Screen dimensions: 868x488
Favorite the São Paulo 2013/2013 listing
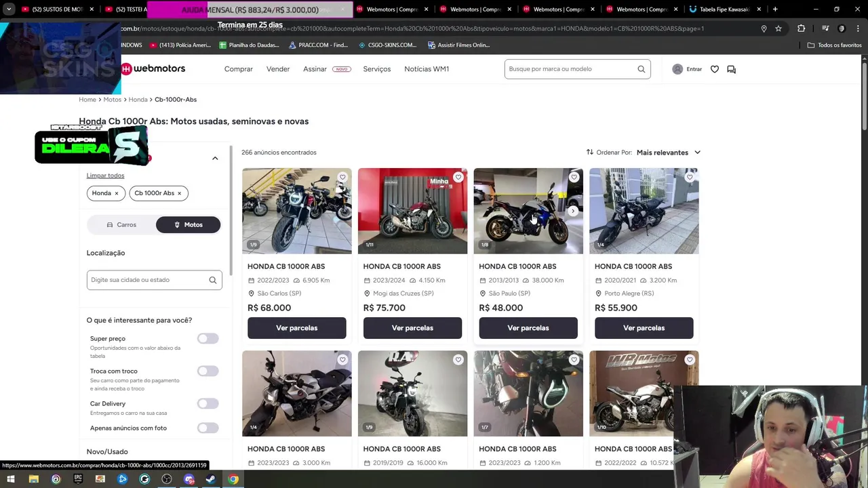(x=574, y=178)
